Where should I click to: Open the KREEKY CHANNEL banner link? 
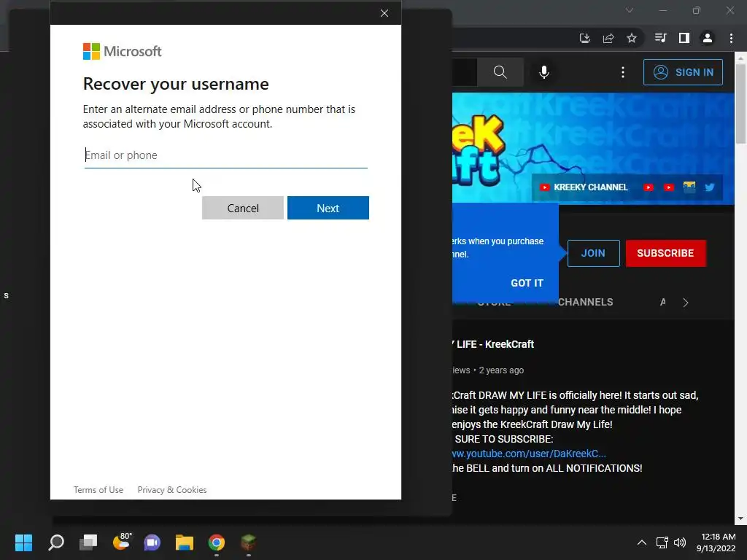(x=584, y=187)
